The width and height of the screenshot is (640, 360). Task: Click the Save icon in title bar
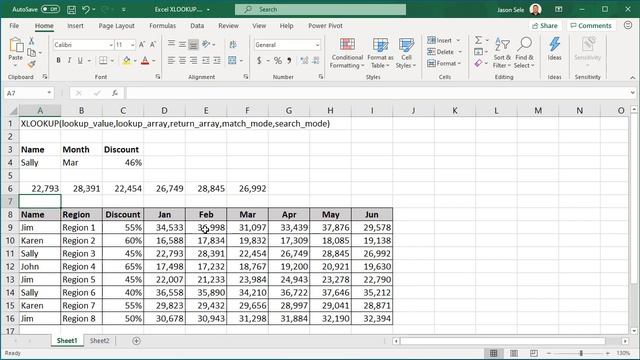pyautogui.click(x=71, y=9)
